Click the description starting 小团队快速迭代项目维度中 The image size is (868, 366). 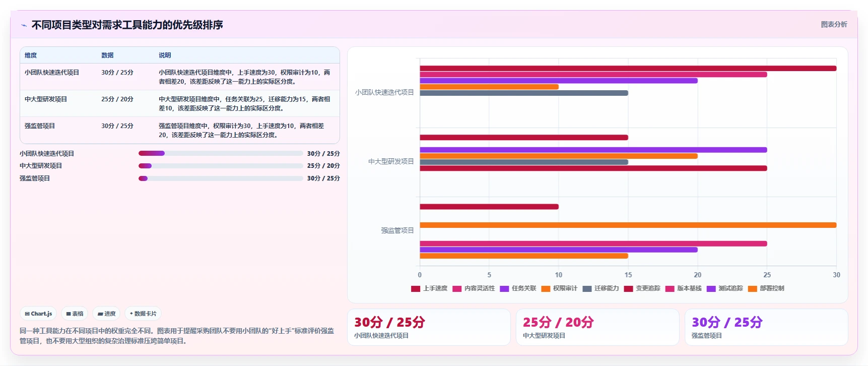click(245, 77)
